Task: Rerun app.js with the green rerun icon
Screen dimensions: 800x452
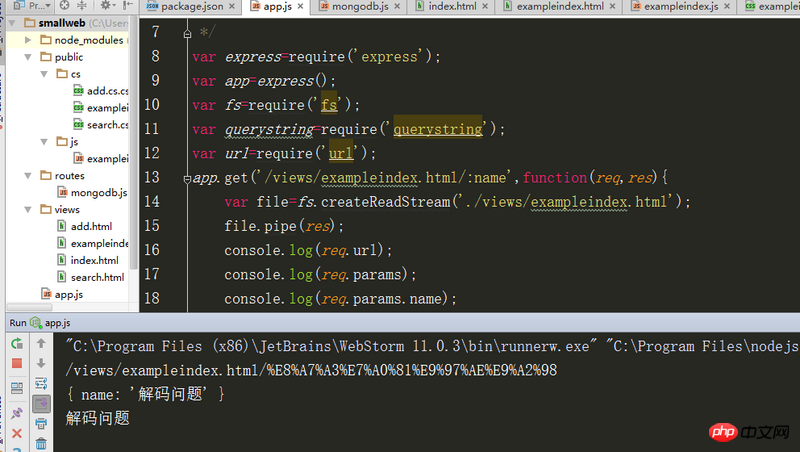Action: [16, 343]
